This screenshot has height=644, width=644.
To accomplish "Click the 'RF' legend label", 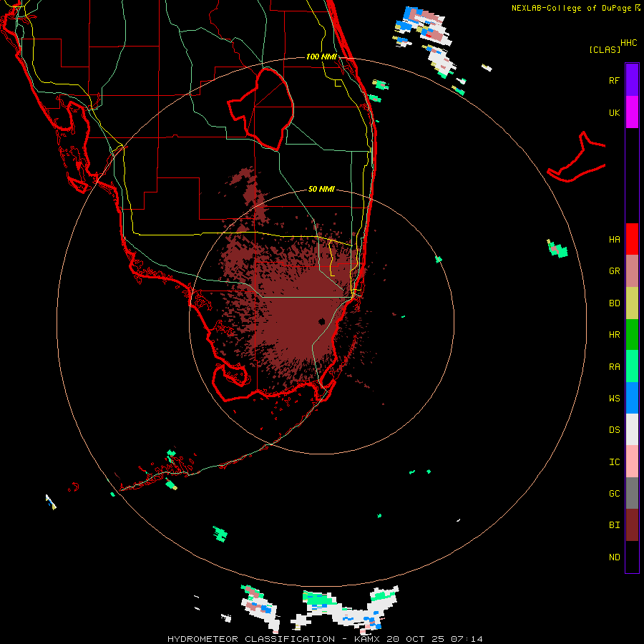I will click(x=614, y=80).
